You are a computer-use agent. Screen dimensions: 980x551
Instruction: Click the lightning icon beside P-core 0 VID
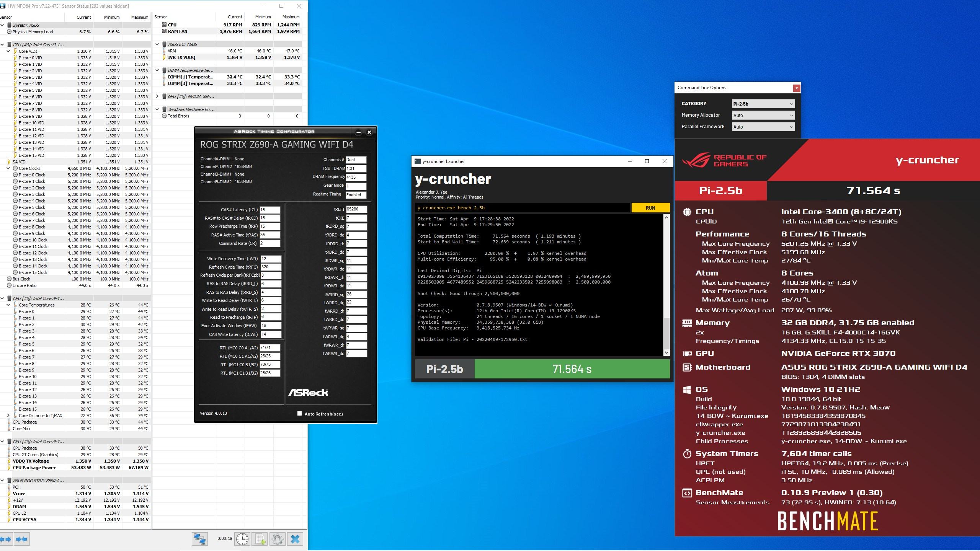pyautogui.click(x=15, y=58)
